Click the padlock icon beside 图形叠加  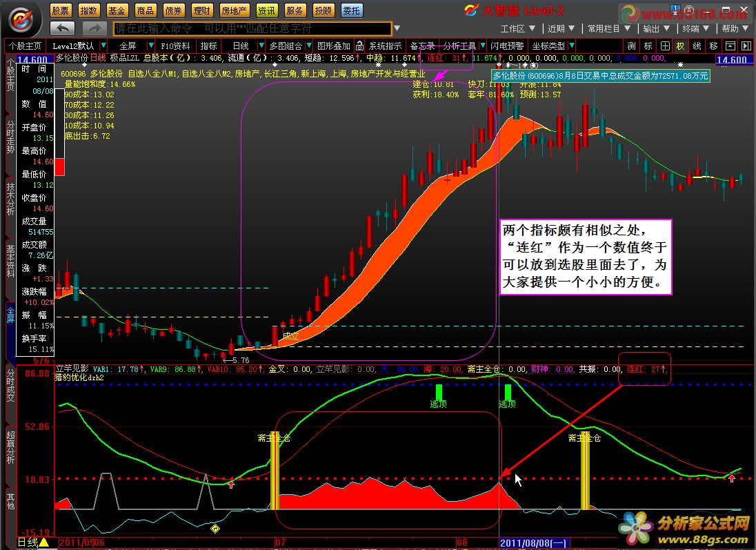pyautogui.click(x=359, y=46)
